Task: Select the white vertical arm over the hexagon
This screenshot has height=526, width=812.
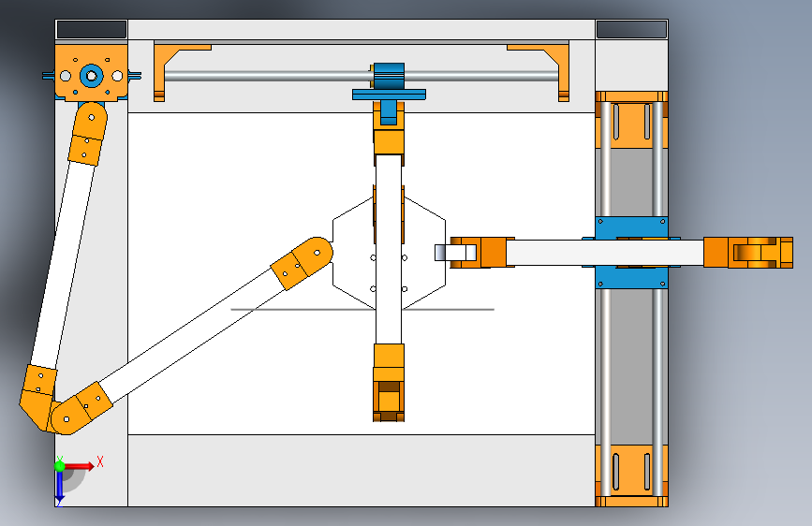Action: tap(389, 249)
